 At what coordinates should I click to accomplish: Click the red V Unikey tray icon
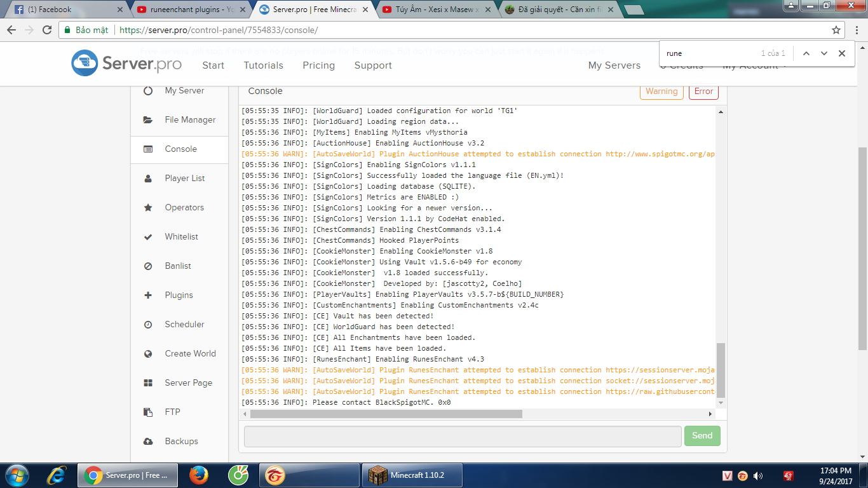728,475
